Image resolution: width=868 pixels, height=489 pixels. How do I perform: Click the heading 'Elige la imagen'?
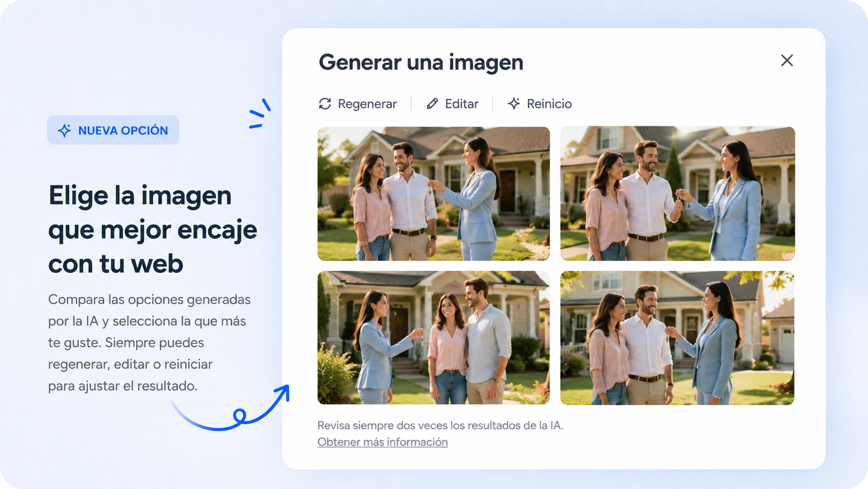tap(140, 196)
